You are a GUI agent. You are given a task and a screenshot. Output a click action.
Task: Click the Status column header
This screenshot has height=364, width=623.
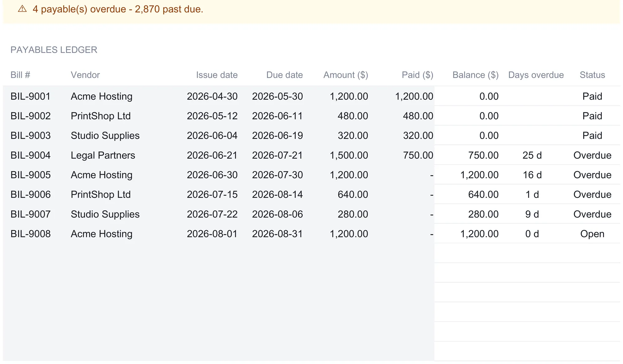coord(592,75)
